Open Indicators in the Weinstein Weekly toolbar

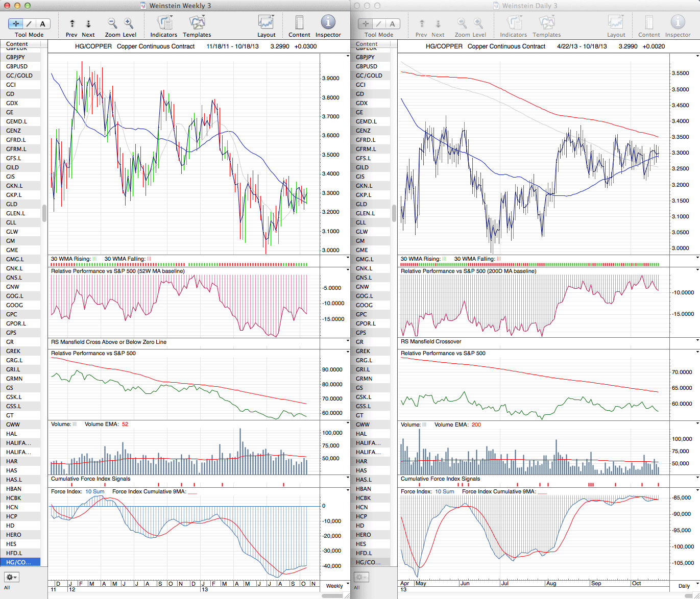[x=164, y=23]
